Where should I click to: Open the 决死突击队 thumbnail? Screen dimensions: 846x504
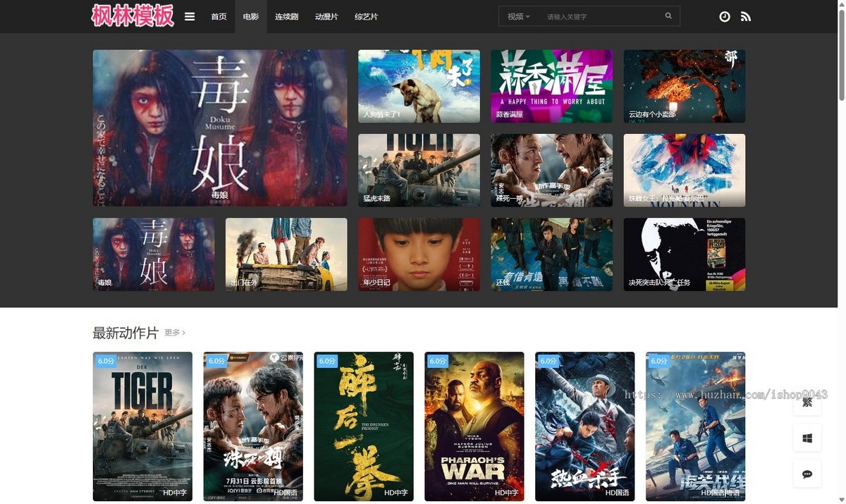(x=684, y=254)
